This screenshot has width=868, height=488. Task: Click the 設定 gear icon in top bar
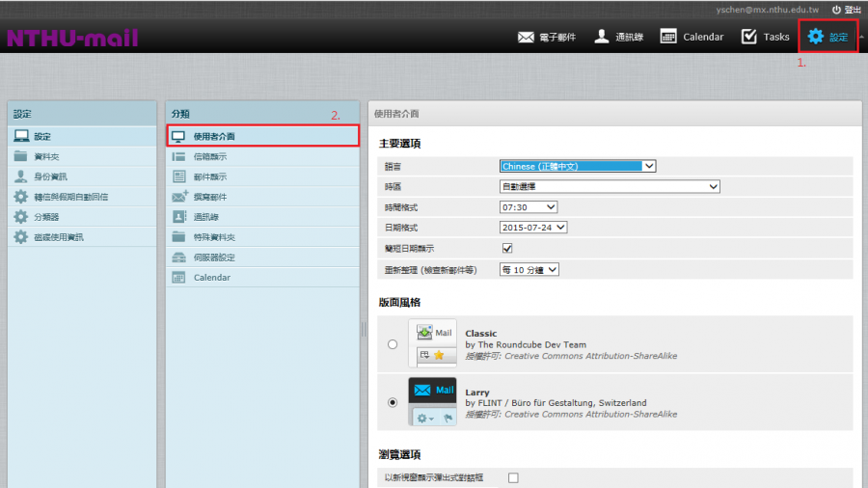click(816, 37)
